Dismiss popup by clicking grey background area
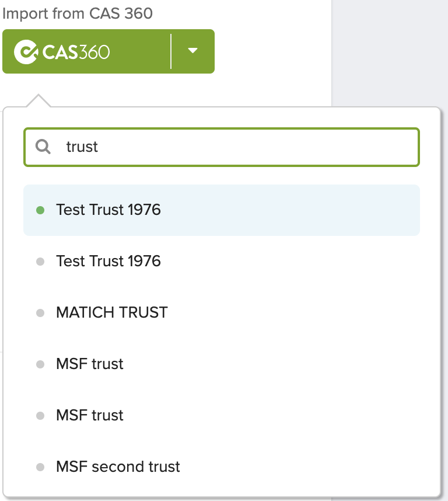Viewport: 448px width, 501px height. [389, 53]
